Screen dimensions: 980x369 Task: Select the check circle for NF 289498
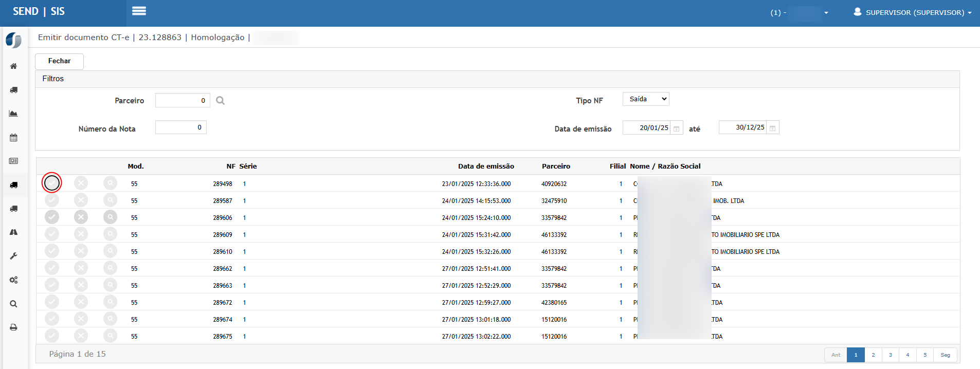(52, 183)
